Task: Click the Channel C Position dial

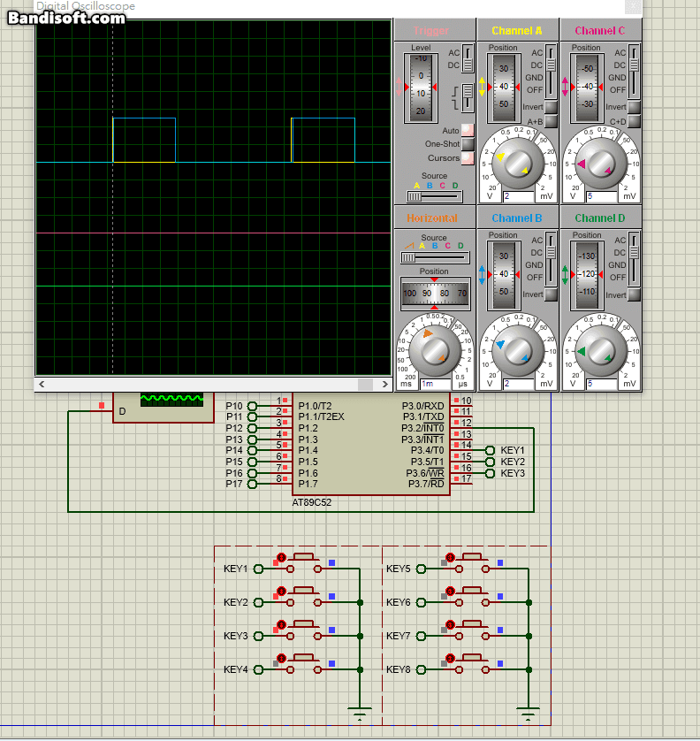Action: coord(587,88)
